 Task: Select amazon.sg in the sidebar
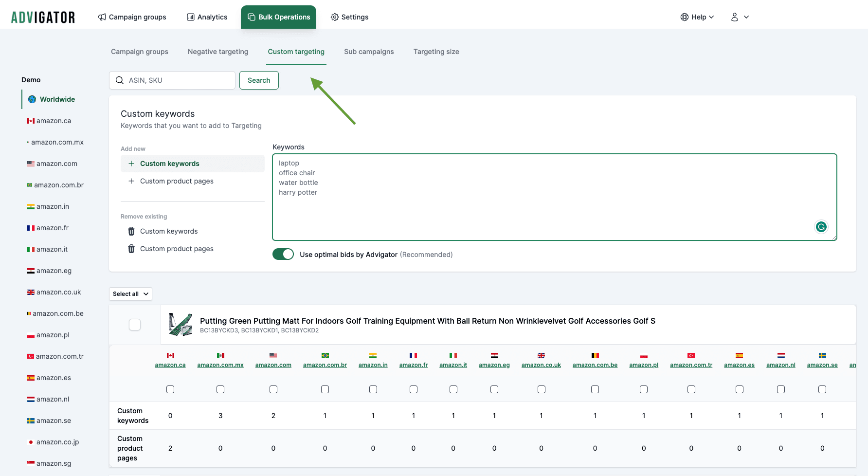coord(50,463)
